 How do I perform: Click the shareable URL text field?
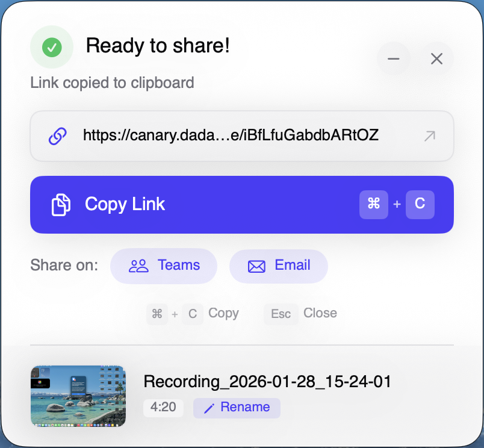231,135
